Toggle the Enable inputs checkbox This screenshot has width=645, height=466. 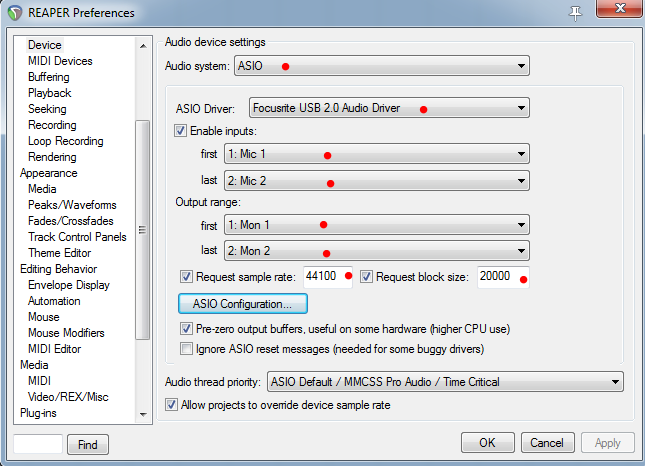click(180, 131)
